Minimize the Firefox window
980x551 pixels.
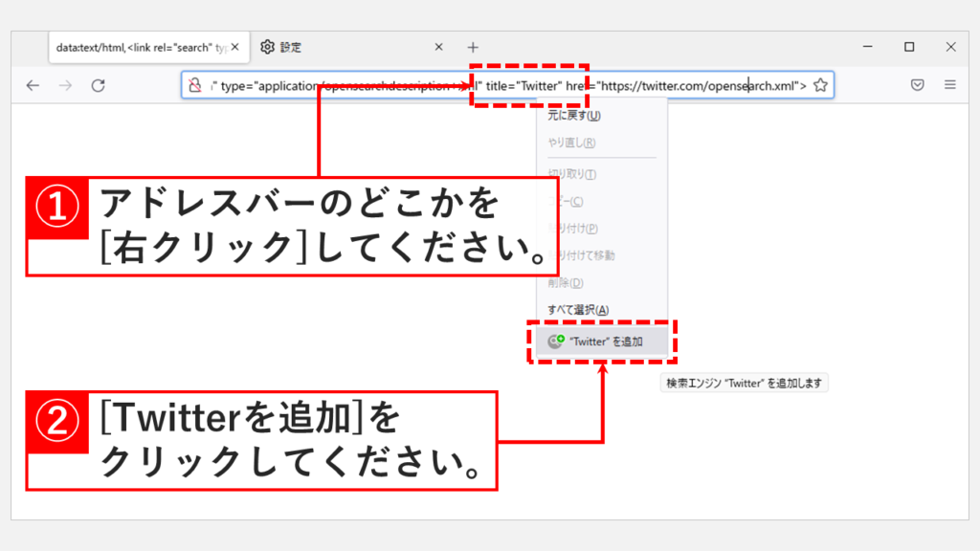(x=866, y=47)
